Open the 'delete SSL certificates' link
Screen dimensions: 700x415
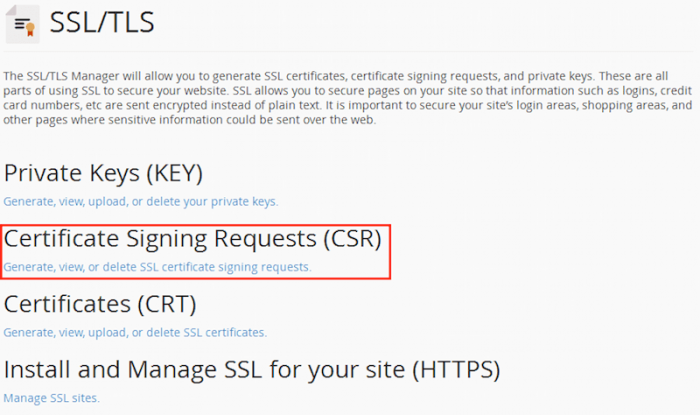click(x=135, y=332)
